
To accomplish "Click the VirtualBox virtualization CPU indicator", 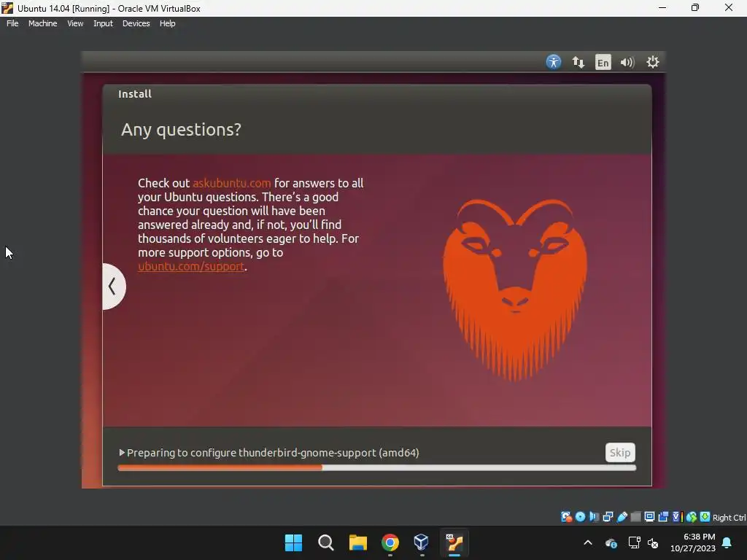I will click(678, 517).
